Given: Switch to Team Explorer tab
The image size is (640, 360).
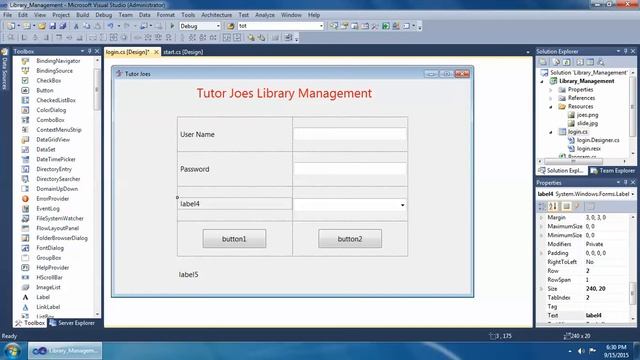Looking at the screenshot, I should point(613,171).
